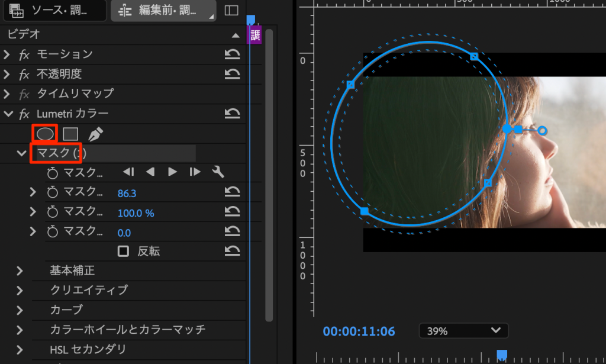The height and width of the screenshot is (364, 606).
Task: Expand the カーブ section
Action: click(20, 310)
